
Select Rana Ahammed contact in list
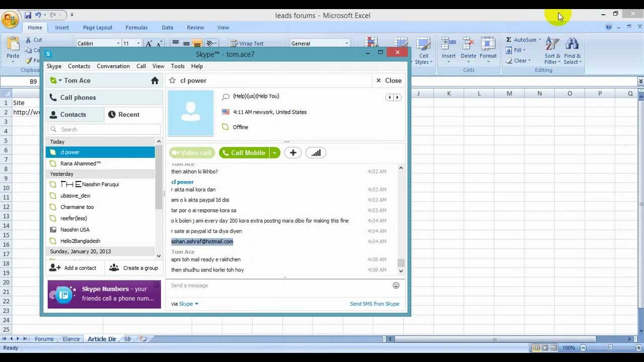100,163
